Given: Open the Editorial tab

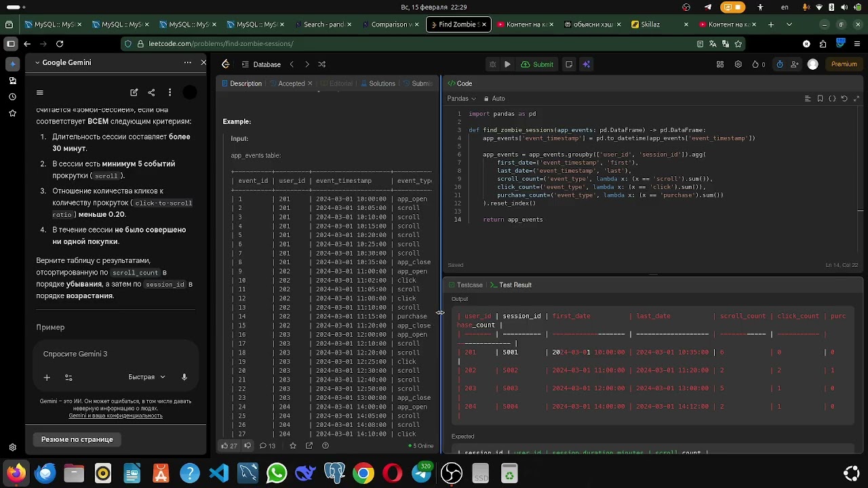Looking at the screenshot, I should coord(336,83).
